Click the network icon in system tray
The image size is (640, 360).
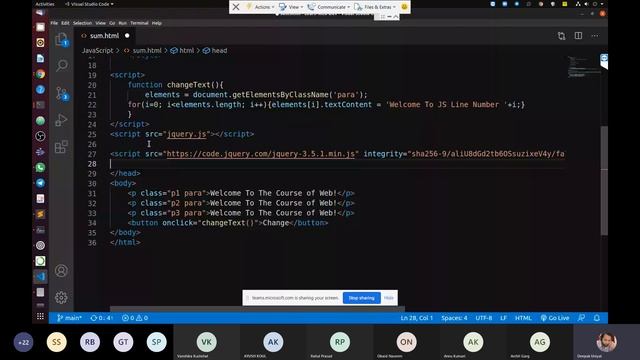(x=578, y=4)
